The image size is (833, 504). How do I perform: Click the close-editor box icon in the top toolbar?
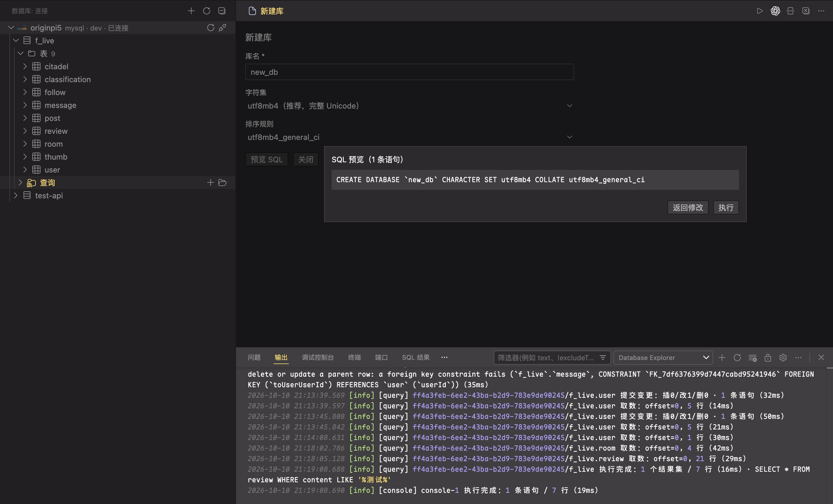tap(806, 11)
